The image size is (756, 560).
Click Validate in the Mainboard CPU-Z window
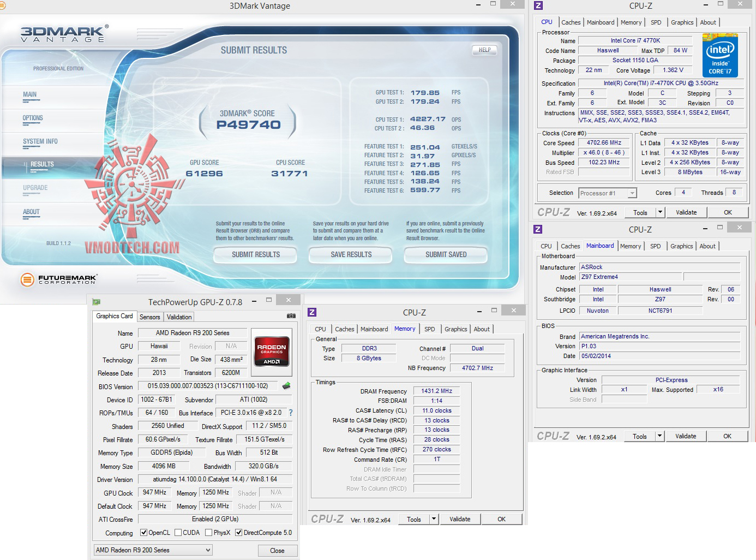click(686, 436)
